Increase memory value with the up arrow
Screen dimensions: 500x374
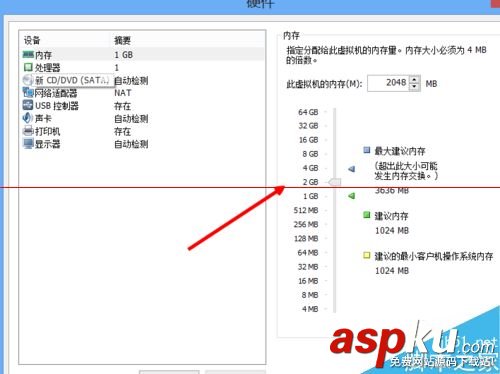414,80
